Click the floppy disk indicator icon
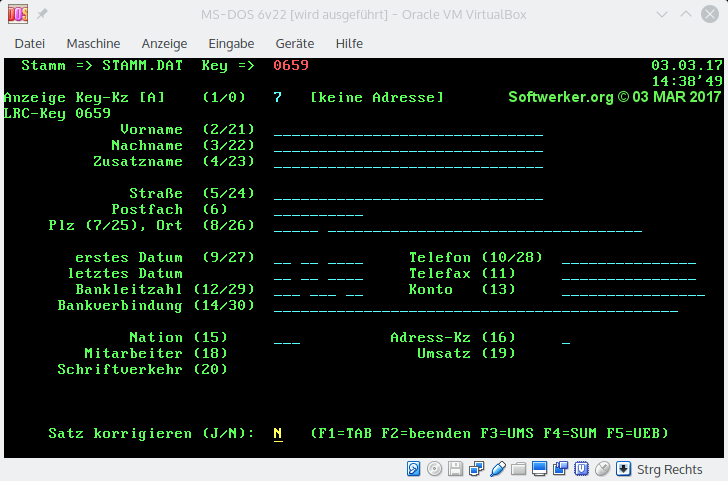 [x=456, y=469]
